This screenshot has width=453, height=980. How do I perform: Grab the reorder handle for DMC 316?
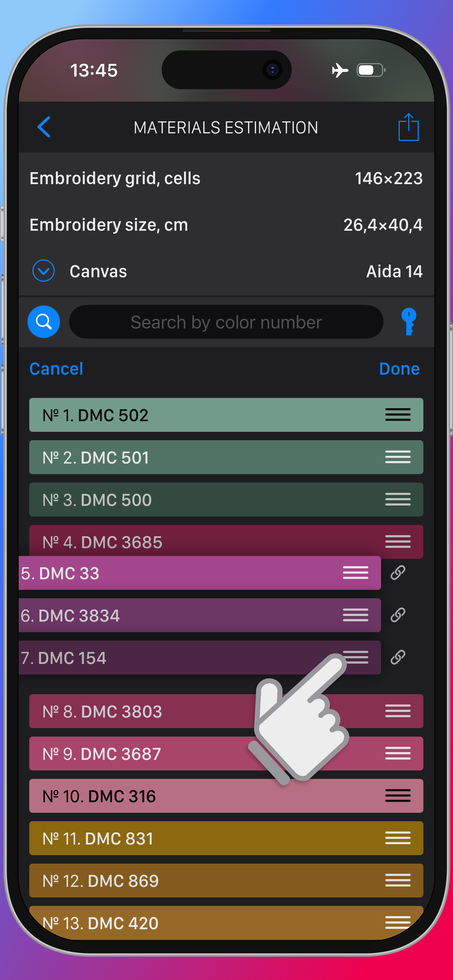click(x=398, y=796)
